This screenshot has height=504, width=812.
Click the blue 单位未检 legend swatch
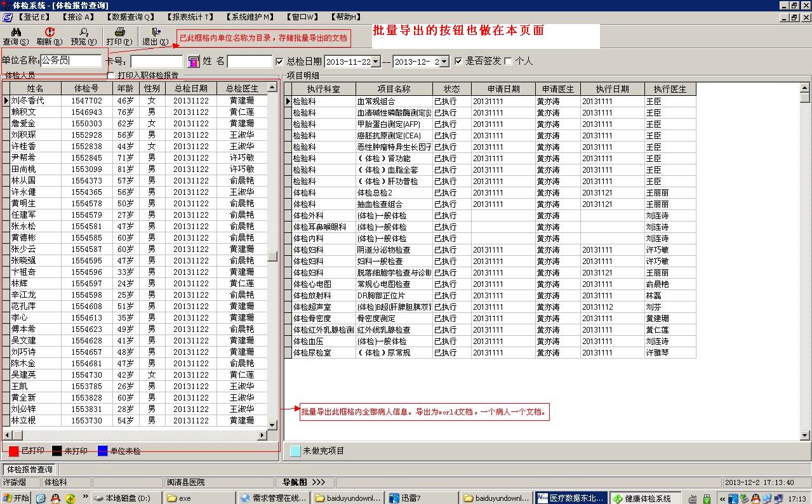pos(103,451)
